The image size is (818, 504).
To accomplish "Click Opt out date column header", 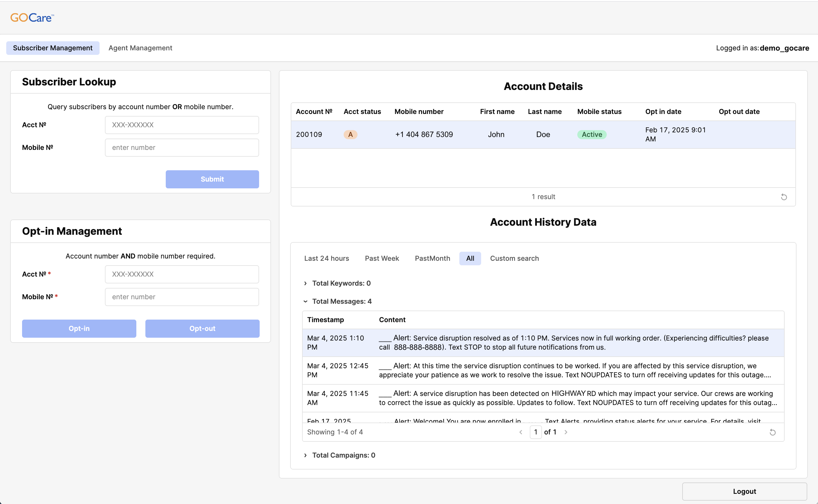I will click(739, 112).
